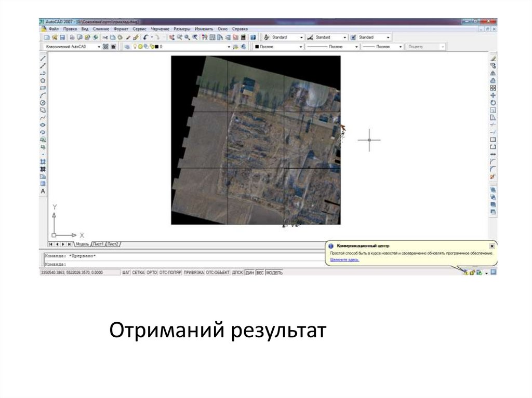Click the Cut scissors icon

coord(105,37)
